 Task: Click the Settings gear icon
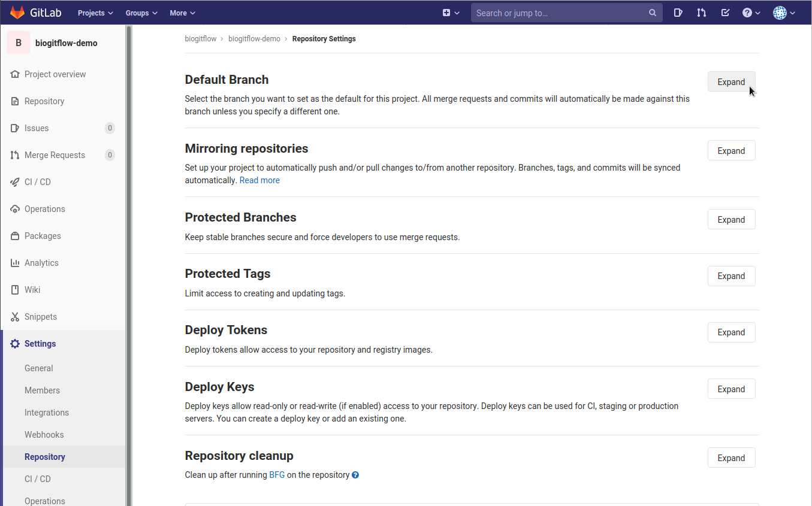(x=15, y=344)
